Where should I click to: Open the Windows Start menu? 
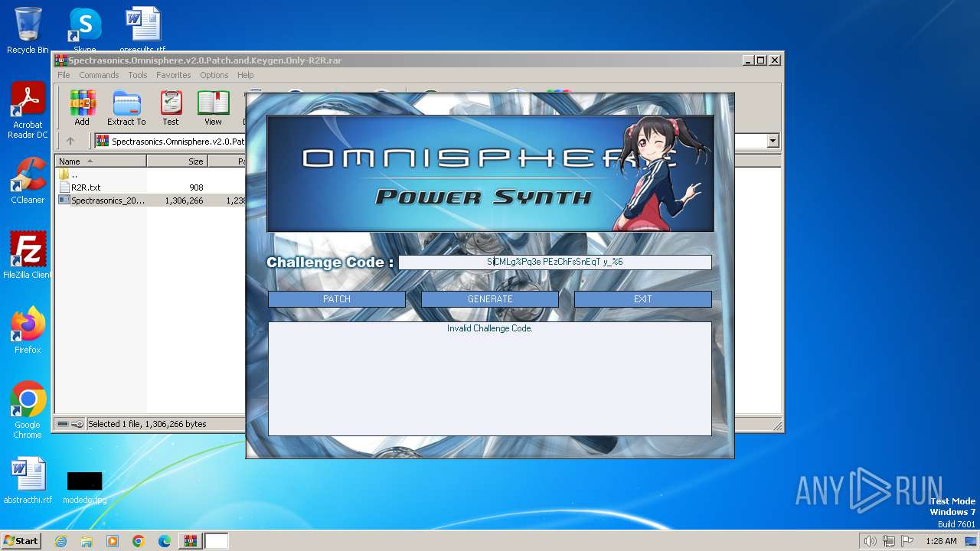pyautogui.click(x=21, y=541)
